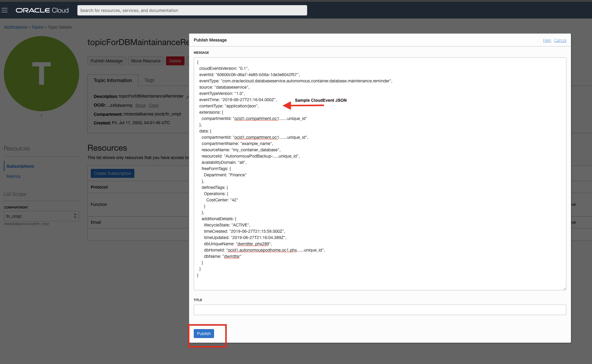
Task: Select the Topic Information tab
Action: pos(113,81)
